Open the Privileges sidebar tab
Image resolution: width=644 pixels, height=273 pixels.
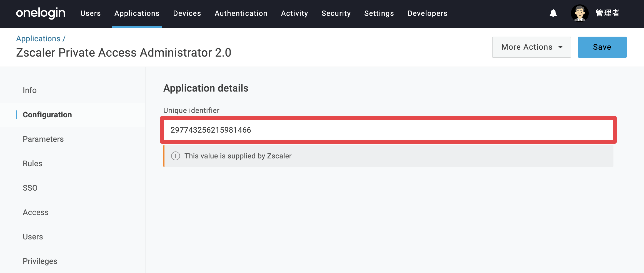click(x=40, y=261)
